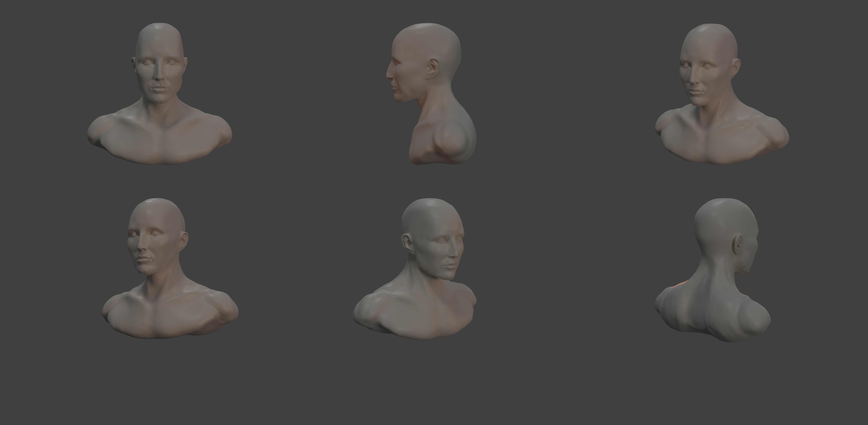868x425 pixels.
Task: Click the lips of the front-facing bust
Action: (159, 89)
